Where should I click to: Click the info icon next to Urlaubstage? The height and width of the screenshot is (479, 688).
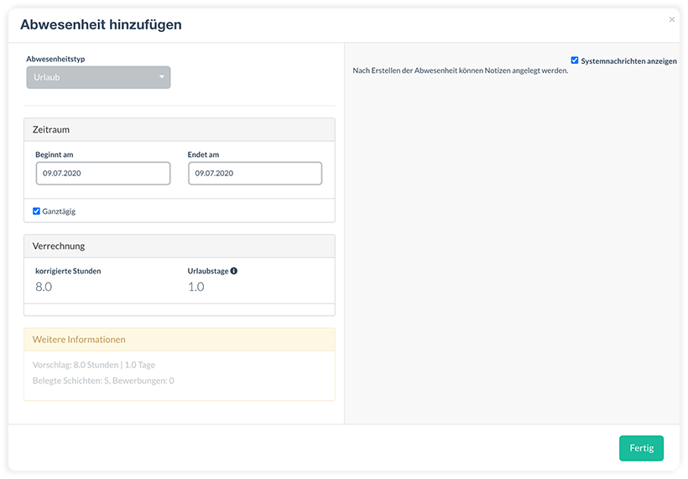234,271
